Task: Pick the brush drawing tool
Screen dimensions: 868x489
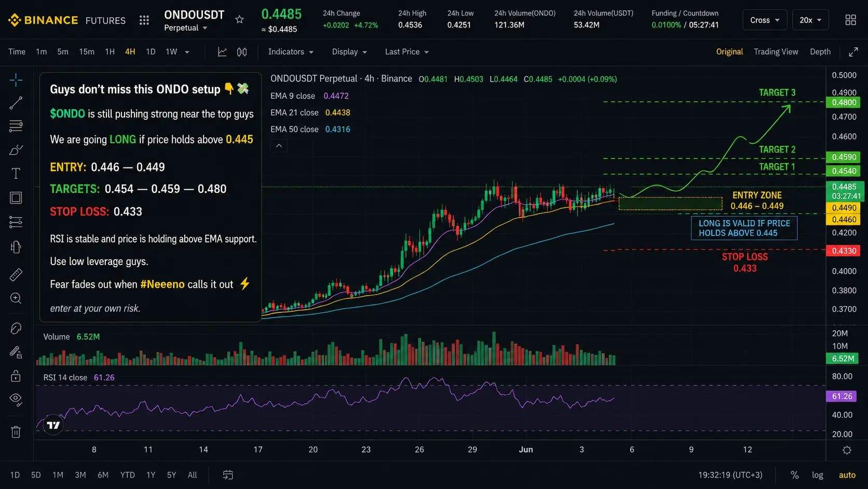Action: pyautogui.click(x=16, y=150)
